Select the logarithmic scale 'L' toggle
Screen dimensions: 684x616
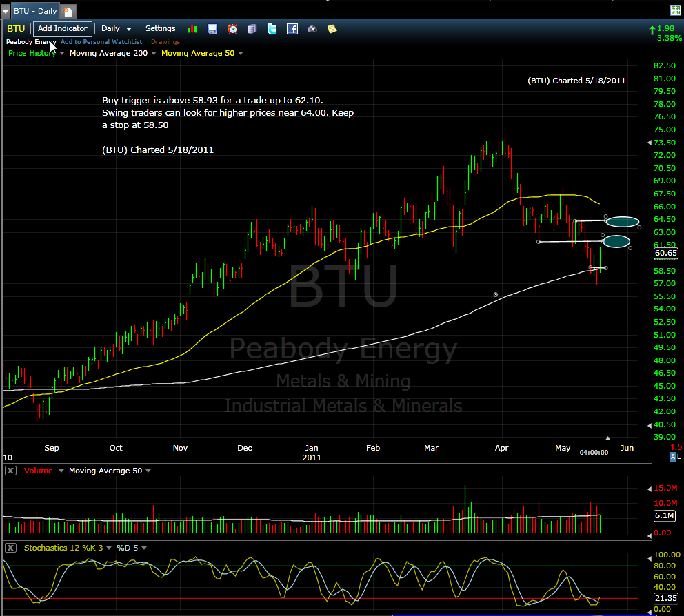pos(678,456)
